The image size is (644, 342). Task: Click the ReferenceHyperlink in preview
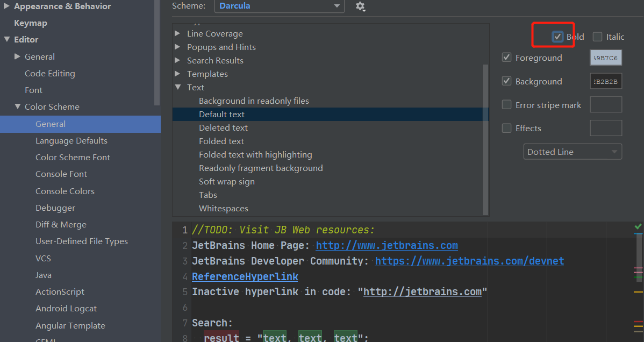[245, 276]
